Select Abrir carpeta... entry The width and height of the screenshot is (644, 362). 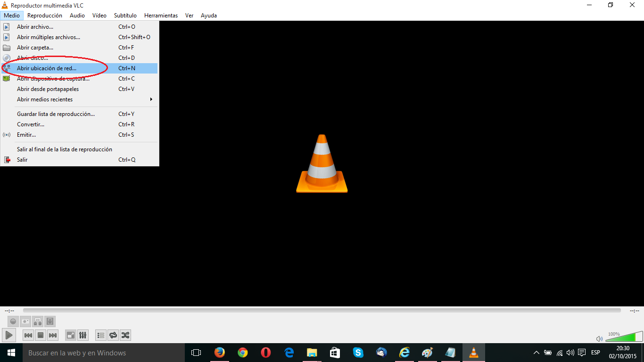pyautogui.click(x=80, y=48)
